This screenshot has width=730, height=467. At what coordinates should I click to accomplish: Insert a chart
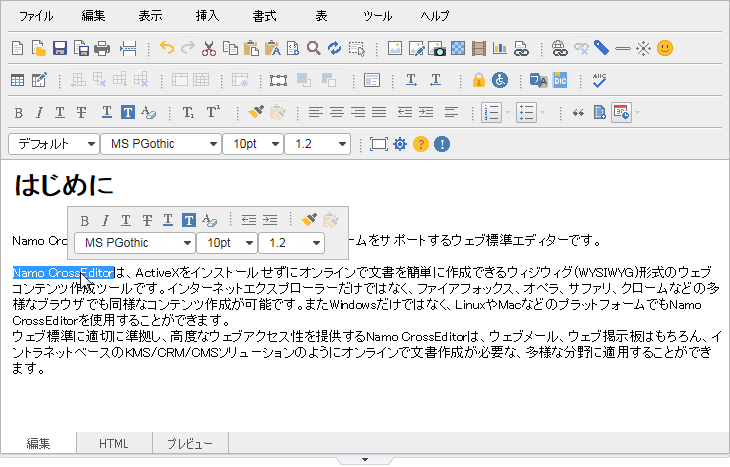(500, 48)
